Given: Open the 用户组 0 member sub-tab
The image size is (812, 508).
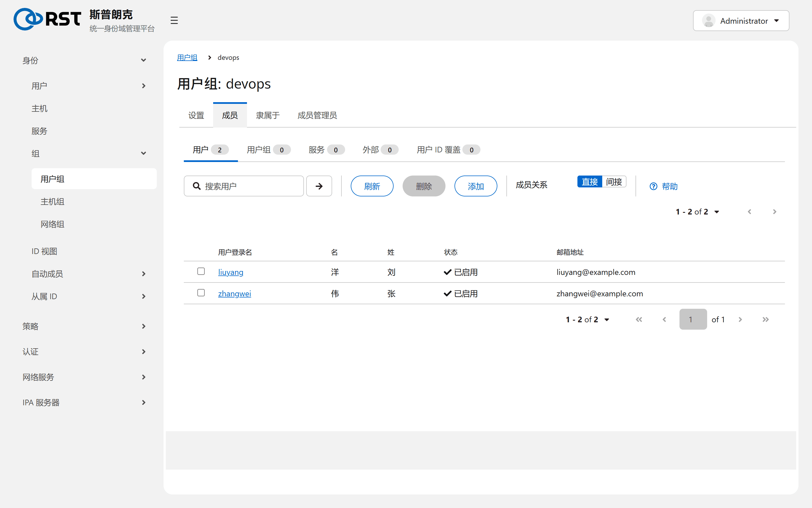Looking at the screenshot, I should (x=269, y=150).
